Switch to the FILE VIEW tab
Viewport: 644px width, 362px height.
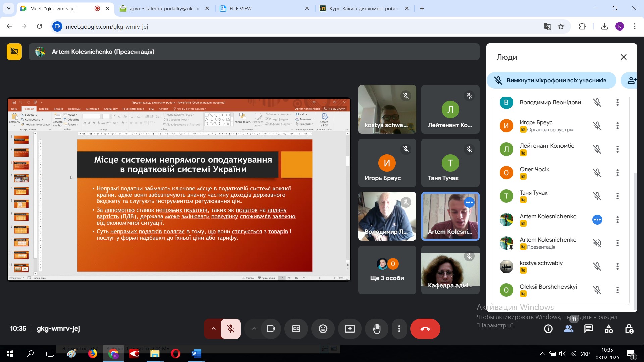(264, 8)
